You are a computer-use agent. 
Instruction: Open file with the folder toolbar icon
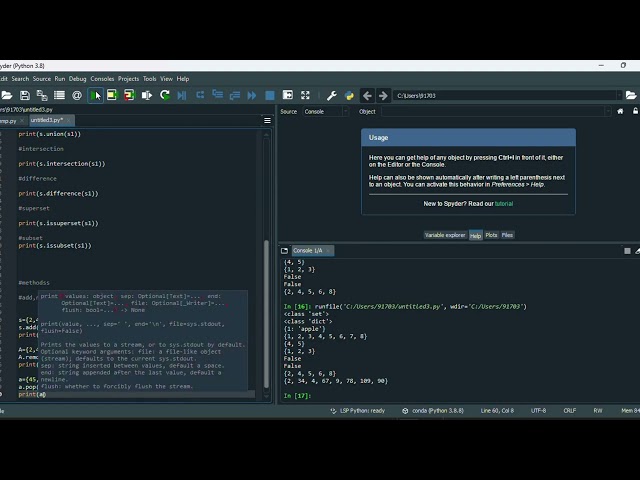tap(7, 96)
